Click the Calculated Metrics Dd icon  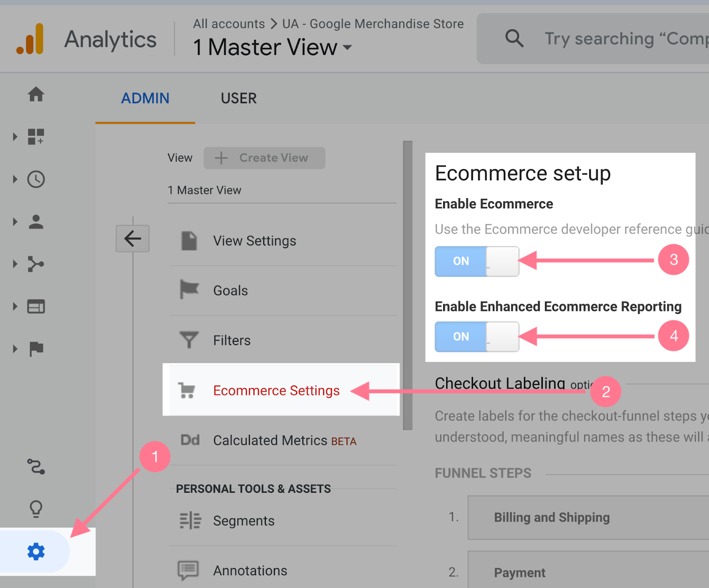[190, 440]
